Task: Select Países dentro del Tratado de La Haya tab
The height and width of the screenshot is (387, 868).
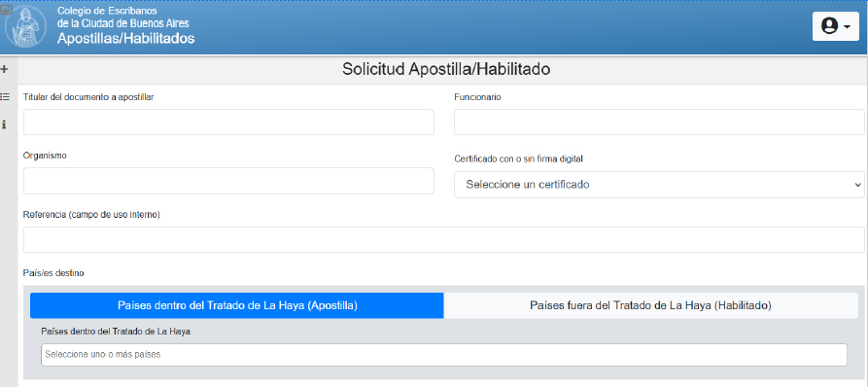Action: pos(237,305)
